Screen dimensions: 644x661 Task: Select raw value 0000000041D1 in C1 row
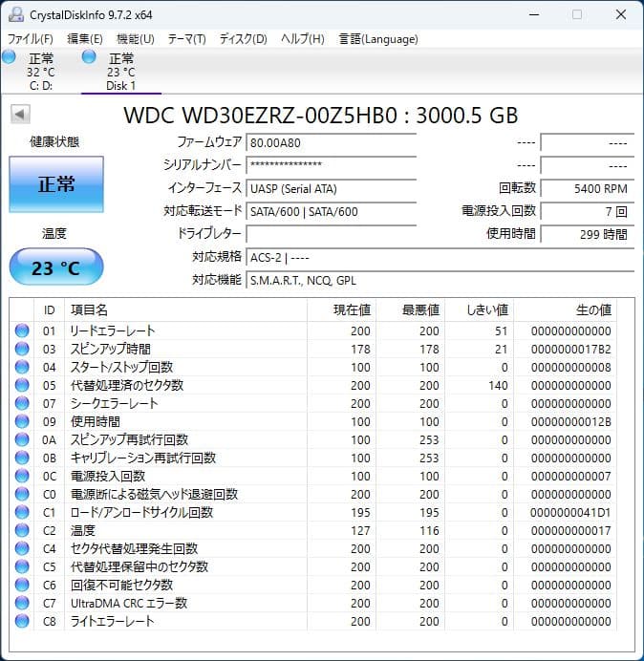click(x=571, y=512)
